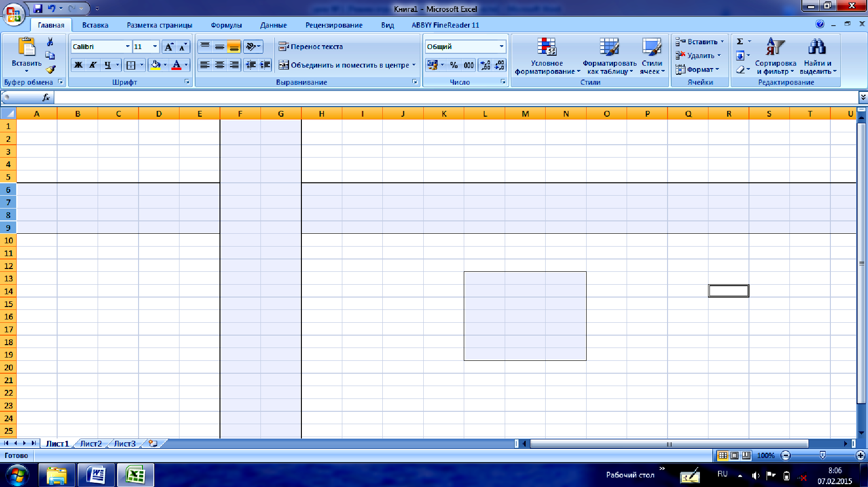Click the Cut scissors icon
Image resolution: width=868 pixels, height=487 pixels.
point(50,42)
